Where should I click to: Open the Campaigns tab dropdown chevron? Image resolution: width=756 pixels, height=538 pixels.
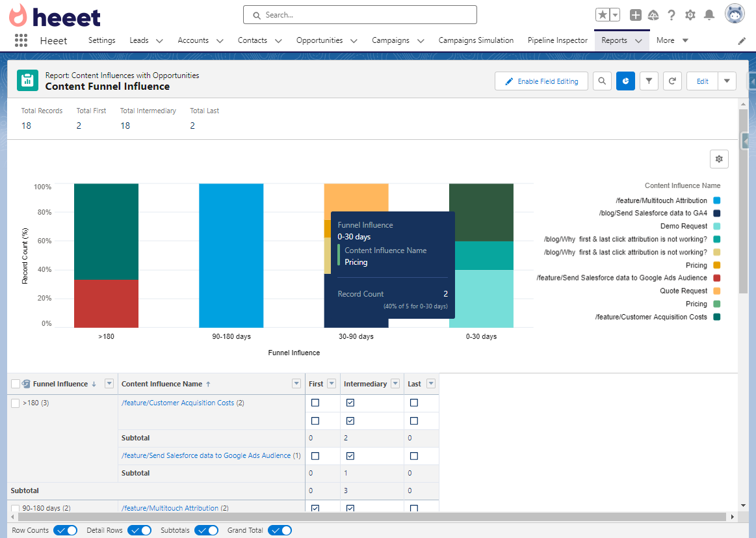pyautogui.click(x=421, y=41)
